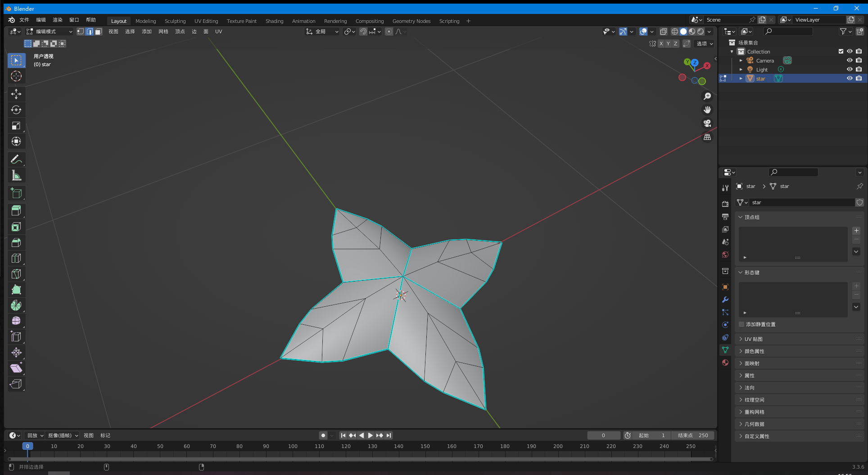
Task: Jump to the timeline start frame
Action: (x=343, y=435)
